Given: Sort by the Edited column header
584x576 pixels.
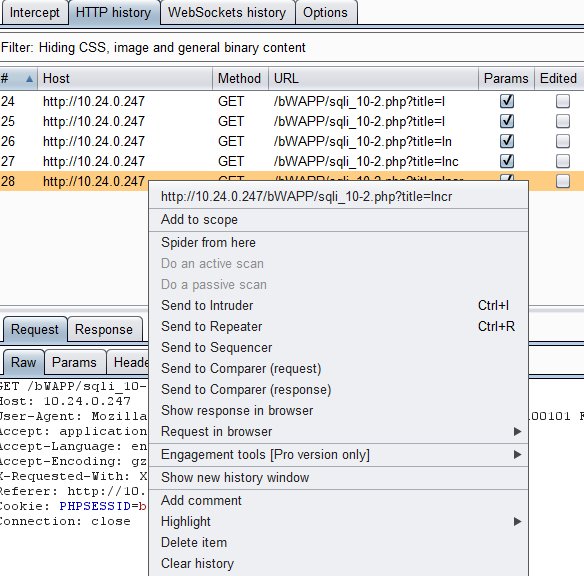Looking at the screenshot, I should [559, 79].
